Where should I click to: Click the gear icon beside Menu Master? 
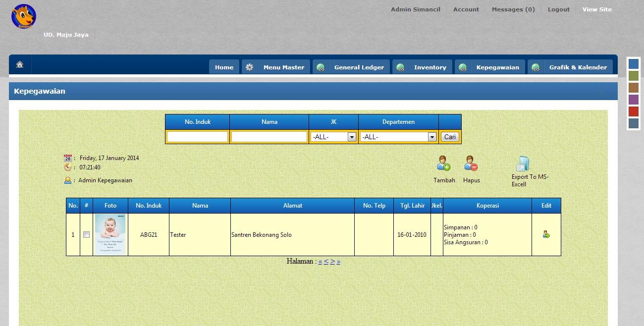249,66
